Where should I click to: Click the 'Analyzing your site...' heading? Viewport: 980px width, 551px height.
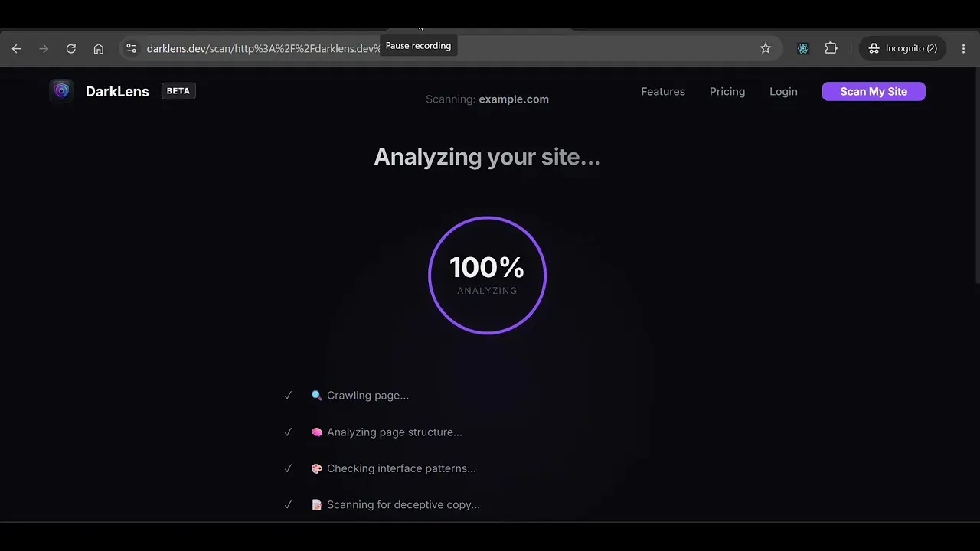tap(487, 157)
